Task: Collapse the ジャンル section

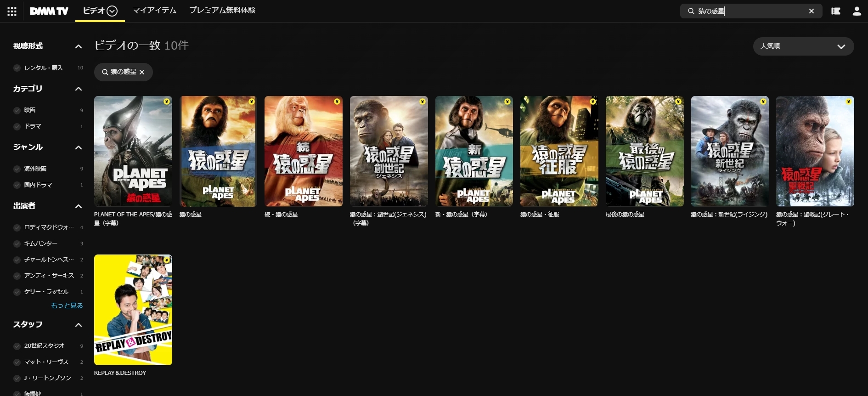Action: coord(79,147)
